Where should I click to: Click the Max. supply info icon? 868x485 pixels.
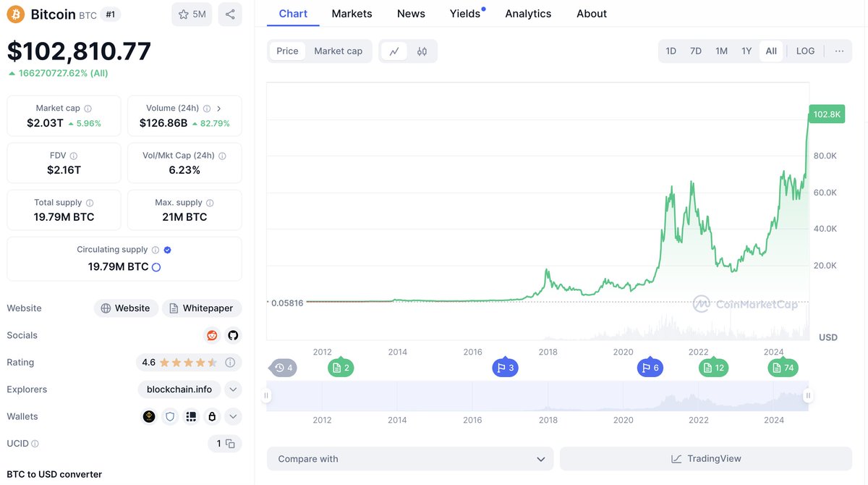click(210, 203)
